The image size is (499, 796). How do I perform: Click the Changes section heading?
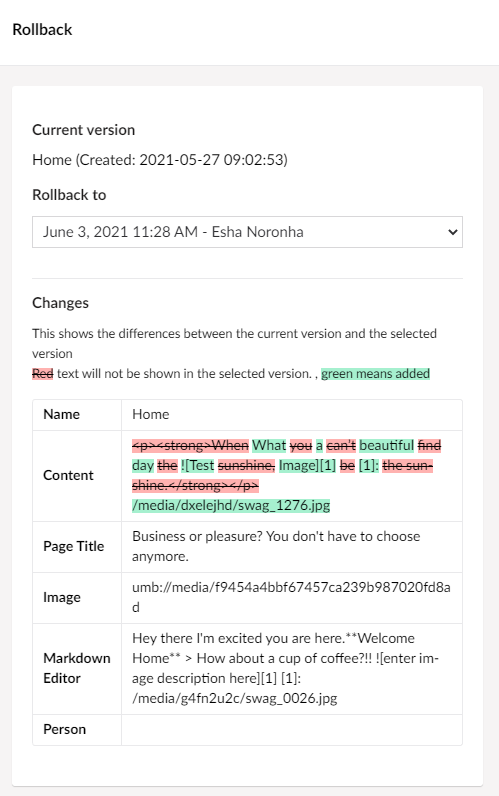(60, 303)
